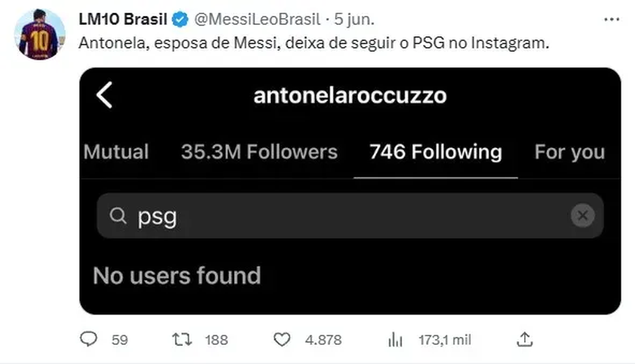Viewport: 635px width, 364px height.
Task: Select the 35.3M Followers tab
Action: point(259,152)
